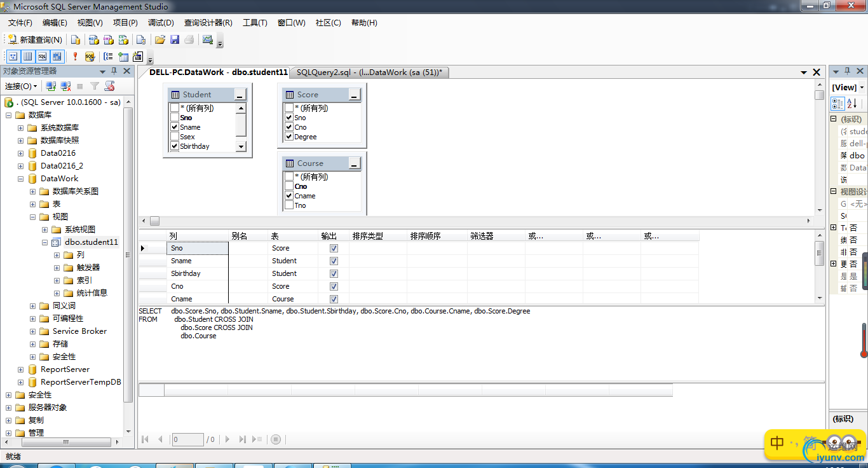Click the 排序类型 column header
The height and width of the screenshot is (468, 868).
pos(378,236)
